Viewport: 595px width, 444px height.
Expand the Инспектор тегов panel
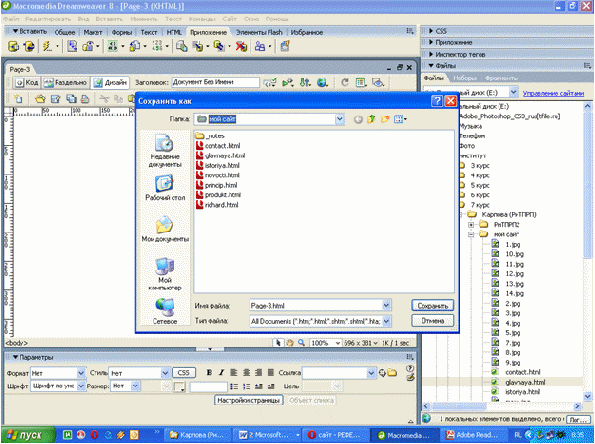431,55
